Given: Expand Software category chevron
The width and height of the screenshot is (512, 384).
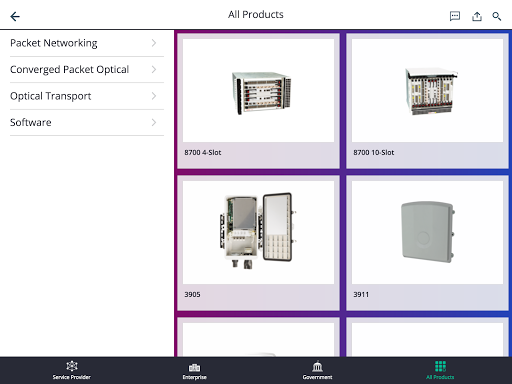Looking at the screenshot, I should [154, 122].
